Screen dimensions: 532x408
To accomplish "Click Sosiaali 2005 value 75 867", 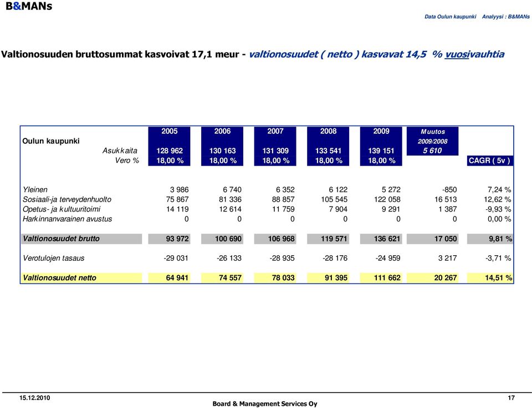I will pos(177,200).
